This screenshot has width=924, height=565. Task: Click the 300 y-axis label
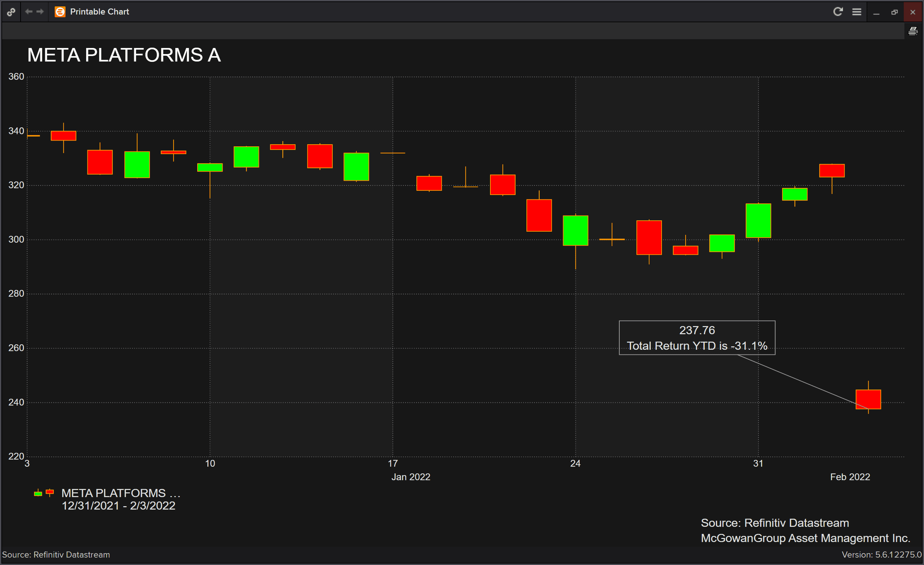16,239
